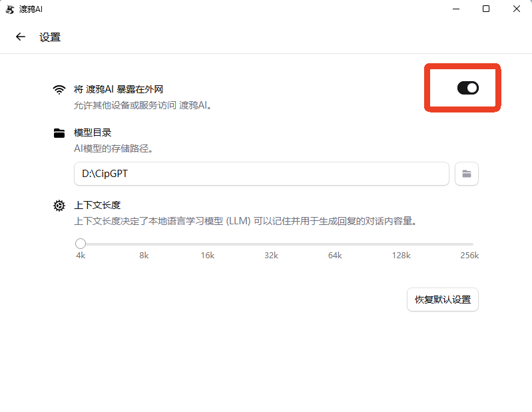Click the Wi-Fi icon beside 暴露在外网
Image resolution: width=532 pixels, height=412 pixels.
tap(60, 89)
